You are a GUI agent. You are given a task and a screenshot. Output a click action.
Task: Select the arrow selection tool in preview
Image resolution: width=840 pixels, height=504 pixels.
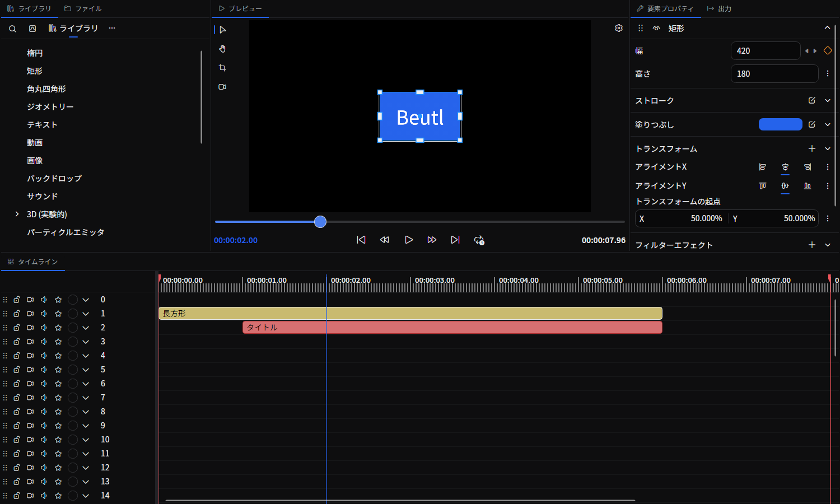(222, 30)
